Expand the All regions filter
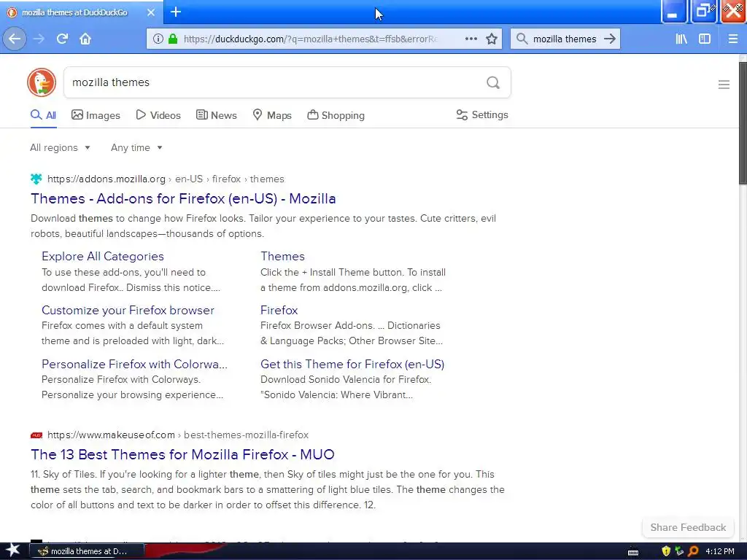747x560 pixels. point(60,147)
